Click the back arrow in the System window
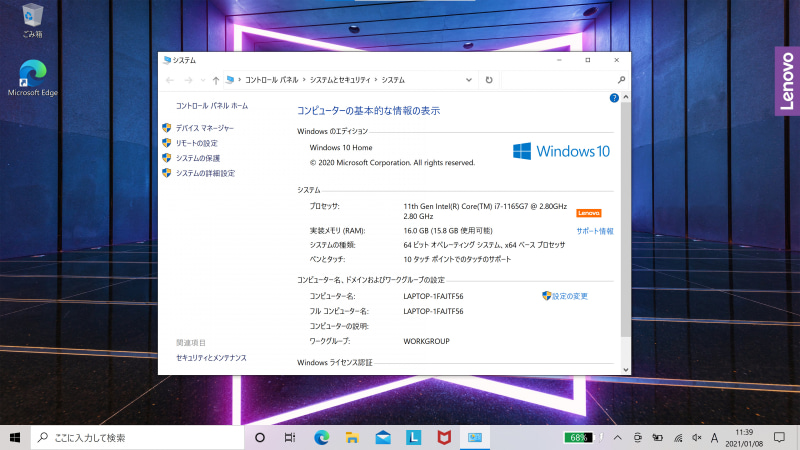The image size is (800, 450). pyautogui.click(x=170, y=80)
